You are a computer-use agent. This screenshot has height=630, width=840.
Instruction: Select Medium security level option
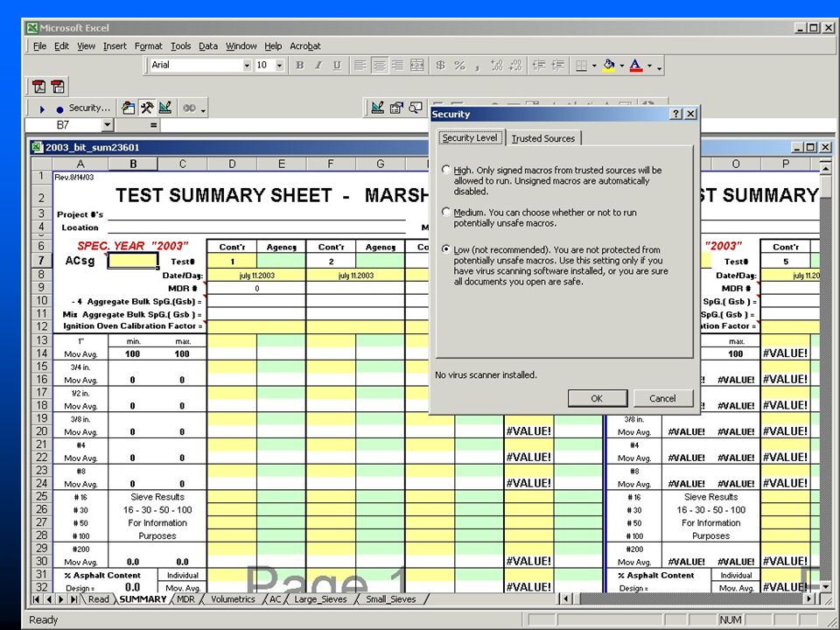point(445,212)
